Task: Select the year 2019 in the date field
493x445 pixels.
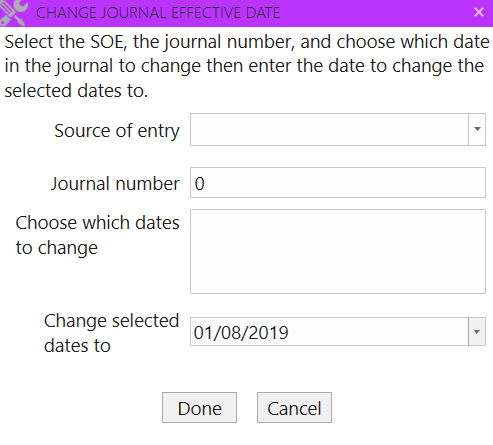Action: tap(268, 333)
